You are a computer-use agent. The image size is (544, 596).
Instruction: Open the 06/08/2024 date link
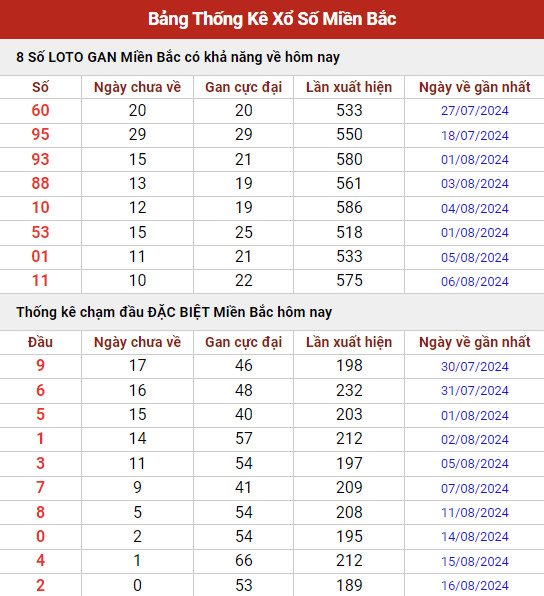coord(474,281)
